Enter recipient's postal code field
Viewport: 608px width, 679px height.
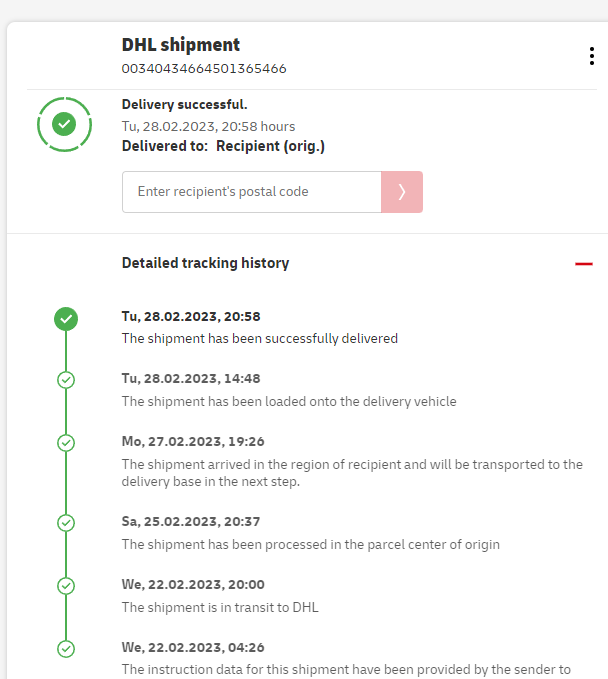pos(251,192)
